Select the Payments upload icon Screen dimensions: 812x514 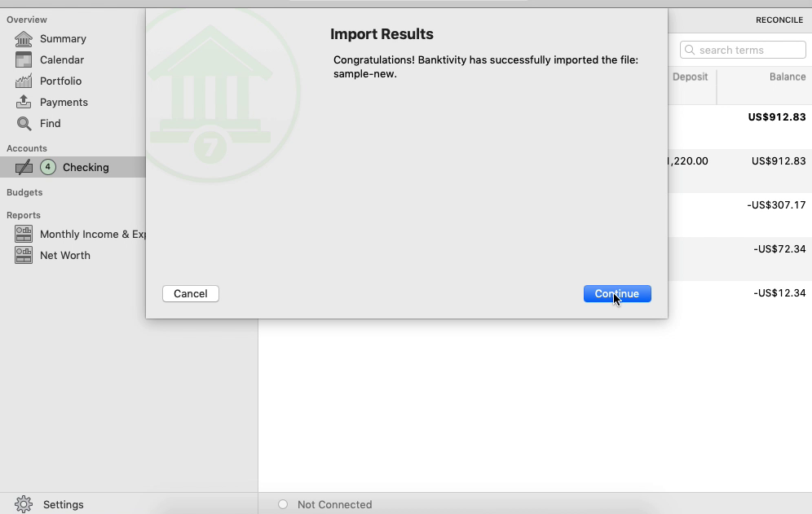point(24,102)
